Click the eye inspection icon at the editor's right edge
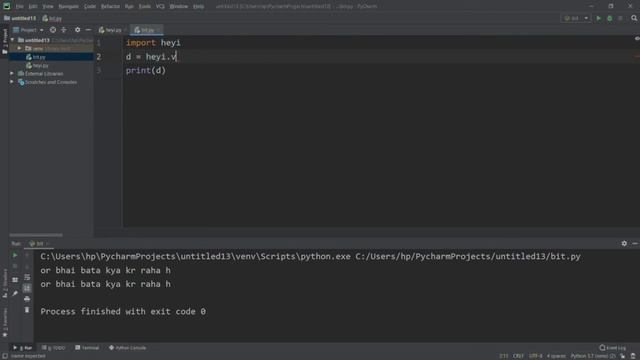 [637, 38]
